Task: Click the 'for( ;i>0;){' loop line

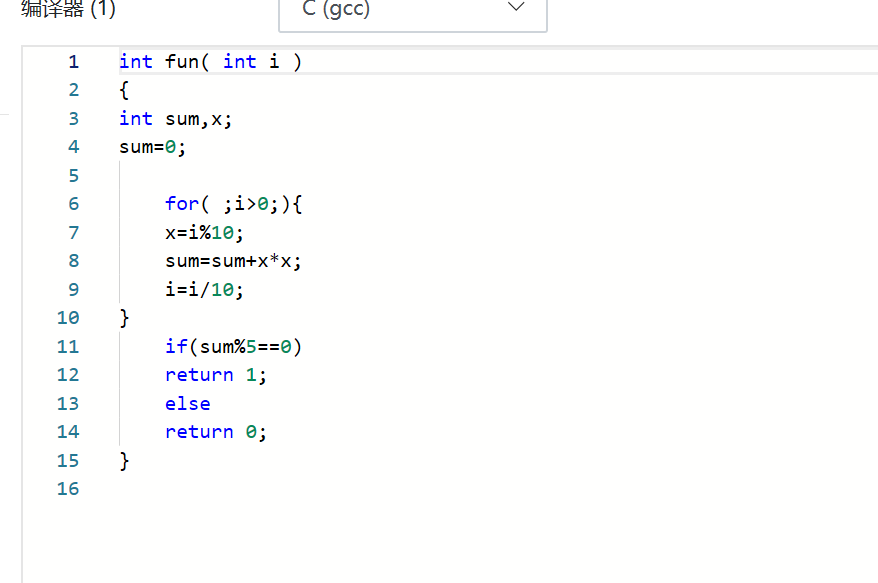Action: pos(233,204)
